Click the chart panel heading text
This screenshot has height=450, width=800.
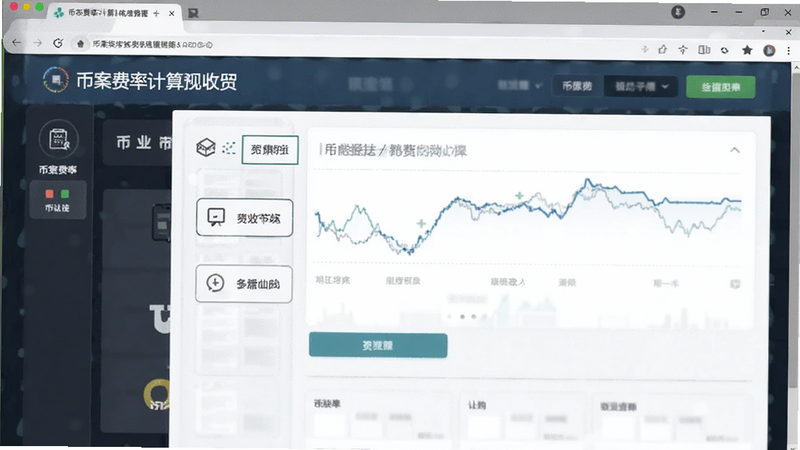pos(393,150)
